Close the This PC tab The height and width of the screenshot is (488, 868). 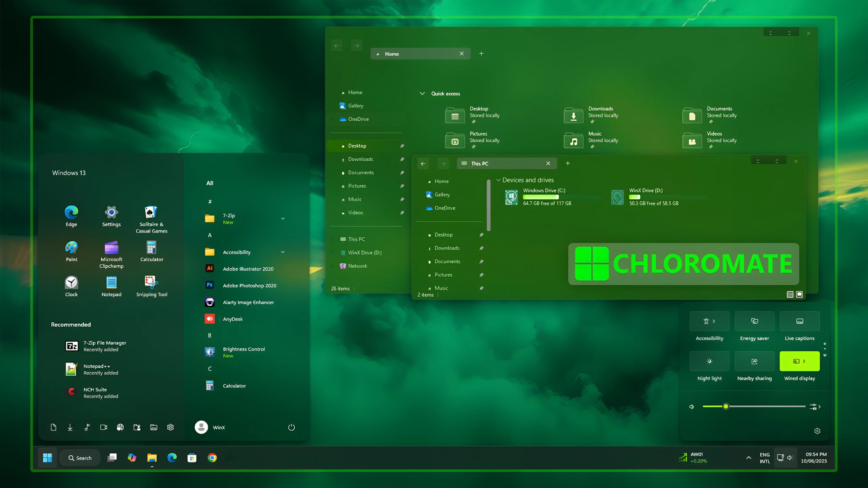[x=548, y=163]
